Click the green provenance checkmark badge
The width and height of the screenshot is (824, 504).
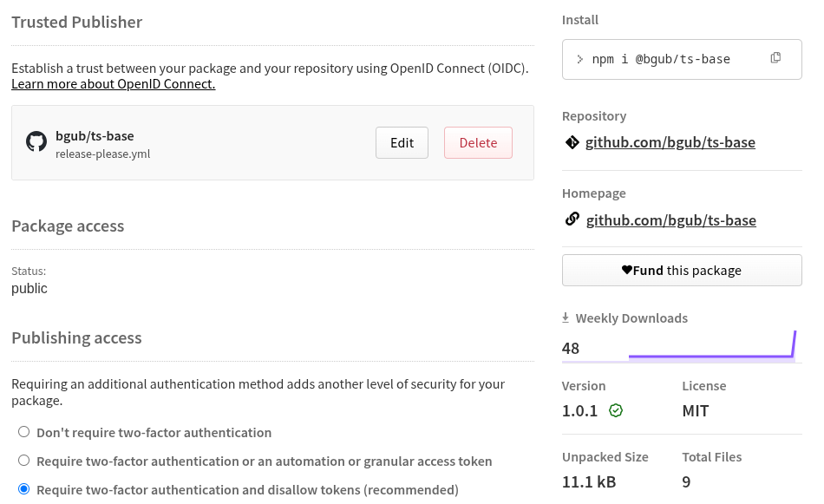click(616, 410)
